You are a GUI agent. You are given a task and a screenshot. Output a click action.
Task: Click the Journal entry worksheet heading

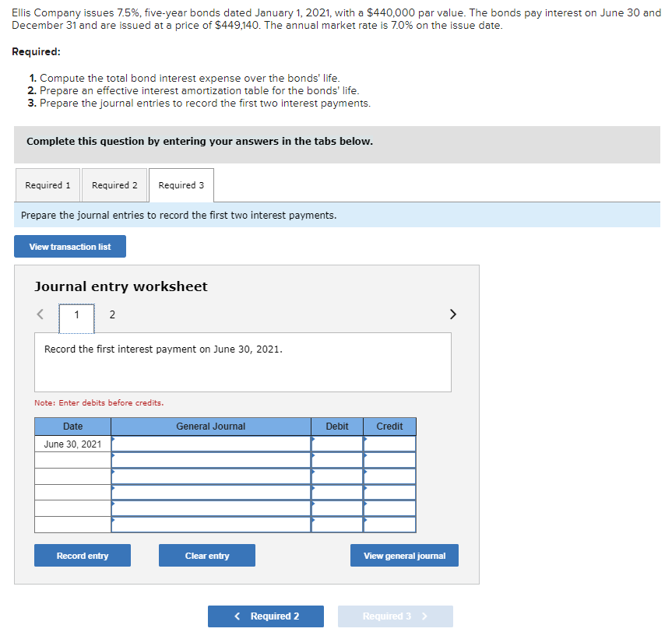tap(121, 286)
